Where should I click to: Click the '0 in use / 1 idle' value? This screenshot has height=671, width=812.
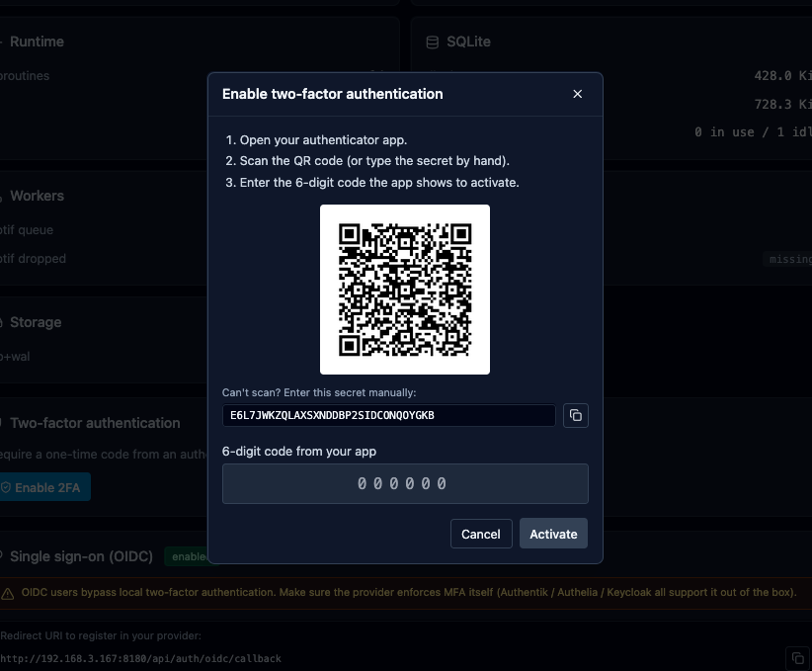coord(753,132)
